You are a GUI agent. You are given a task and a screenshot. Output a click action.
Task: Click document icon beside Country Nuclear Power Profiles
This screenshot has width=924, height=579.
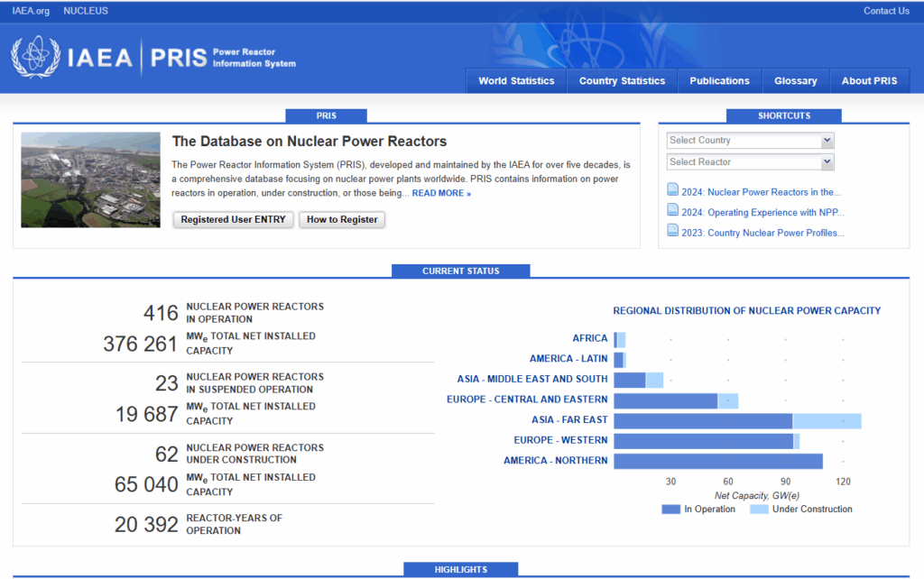[672, 231]
